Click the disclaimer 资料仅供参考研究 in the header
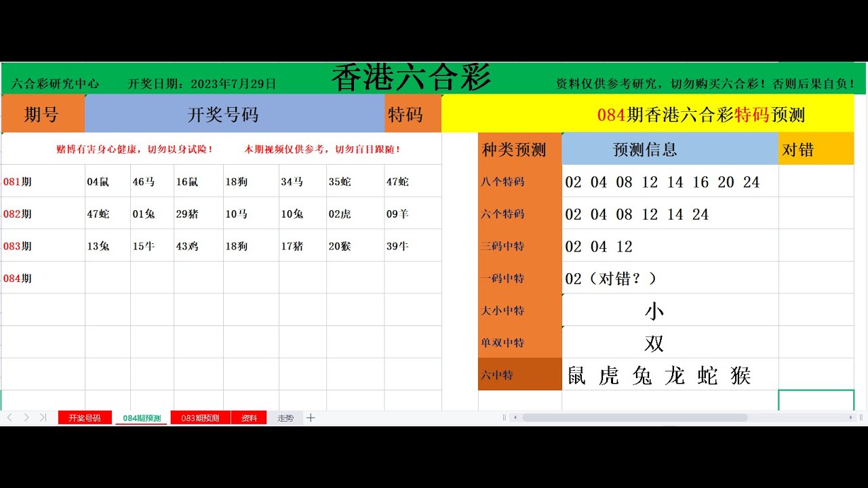The width and height of the screenshot is (868, 488). [706, 84]
